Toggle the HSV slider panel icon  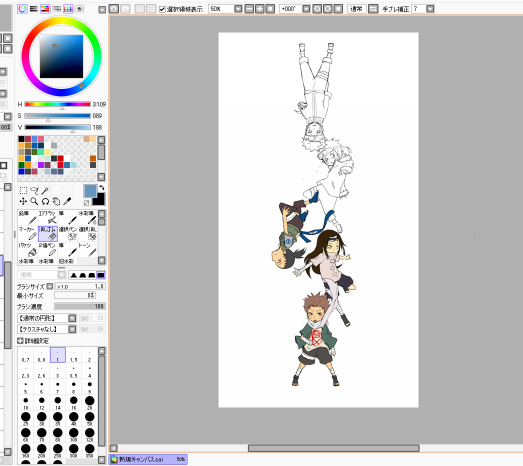pos(45,9)
